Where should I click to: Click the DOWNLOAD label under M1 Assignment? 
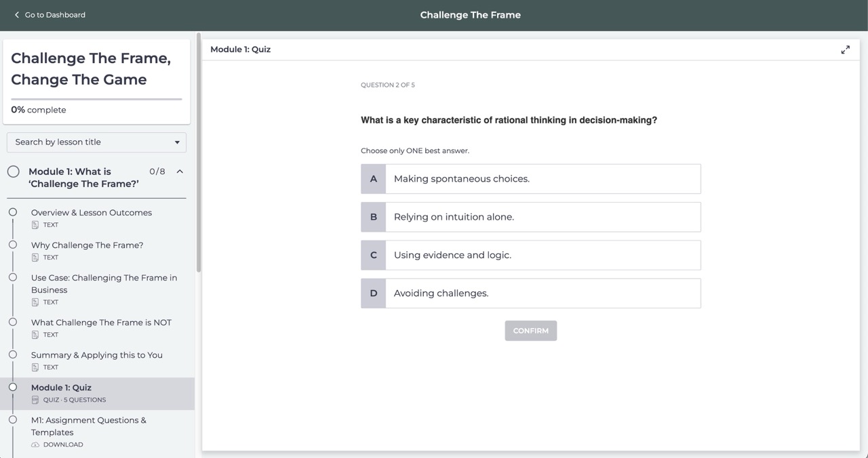pos(63,444)
